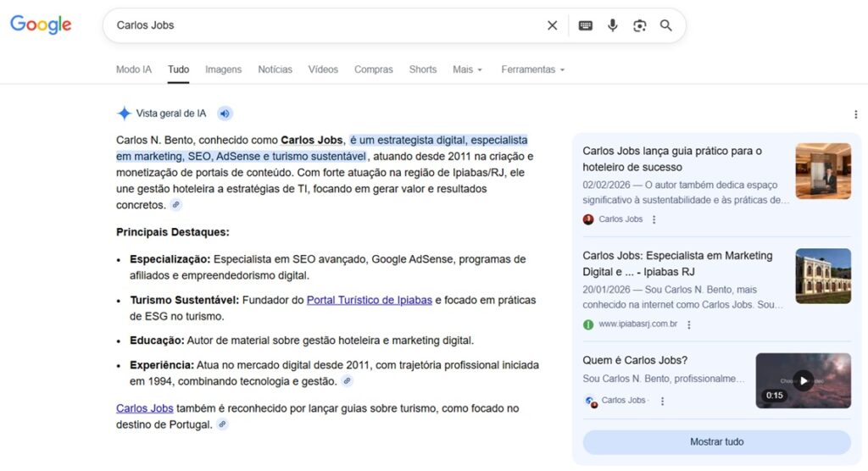Expand the Mais dropdown
The image size is (868, 471).
[467, 69]
